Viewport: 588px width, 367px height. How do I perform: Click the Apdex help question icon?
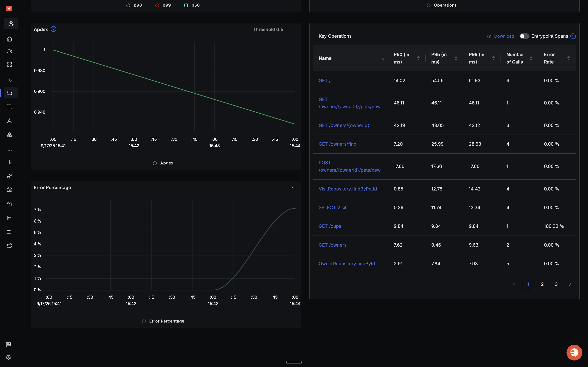pyautogui.click(x=53, y=29)
